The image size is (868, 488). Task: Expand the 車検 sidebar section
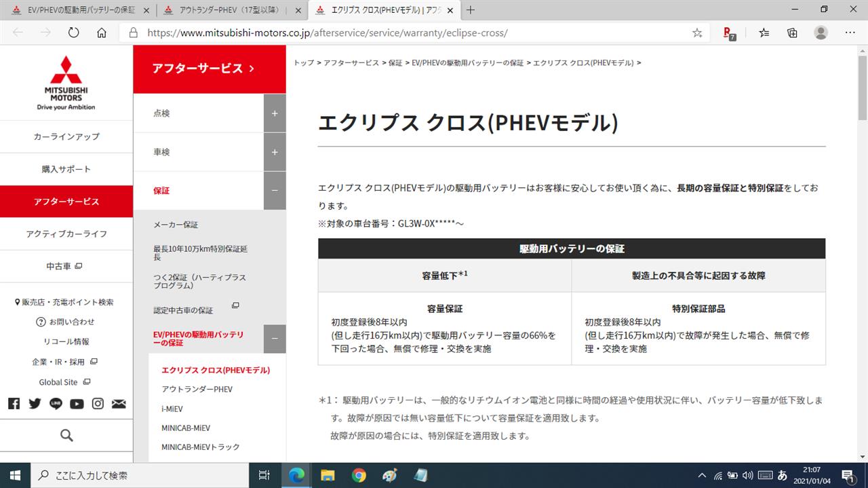point(275,152)
